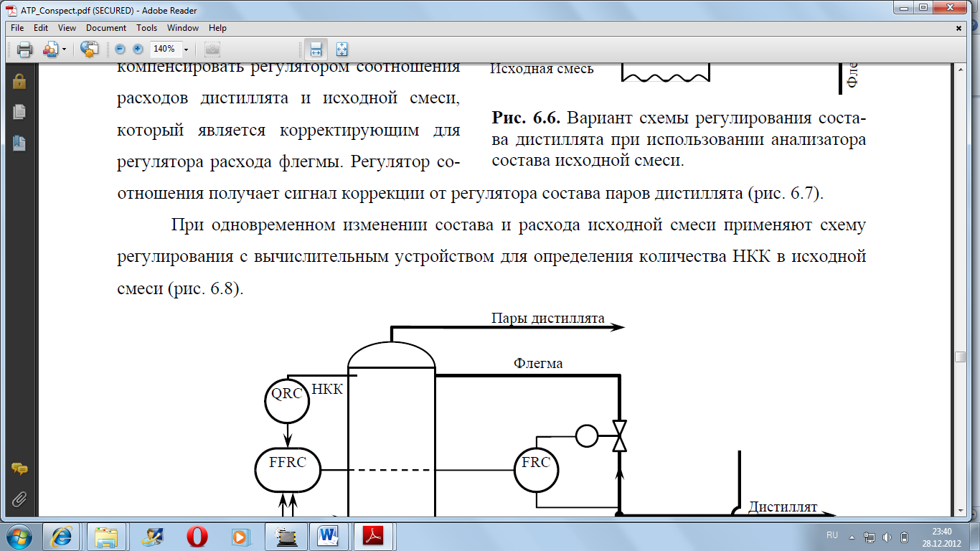Open the Collaborate dropdown arrow
This screenshot has width=980, height=551.
point(64,50)
